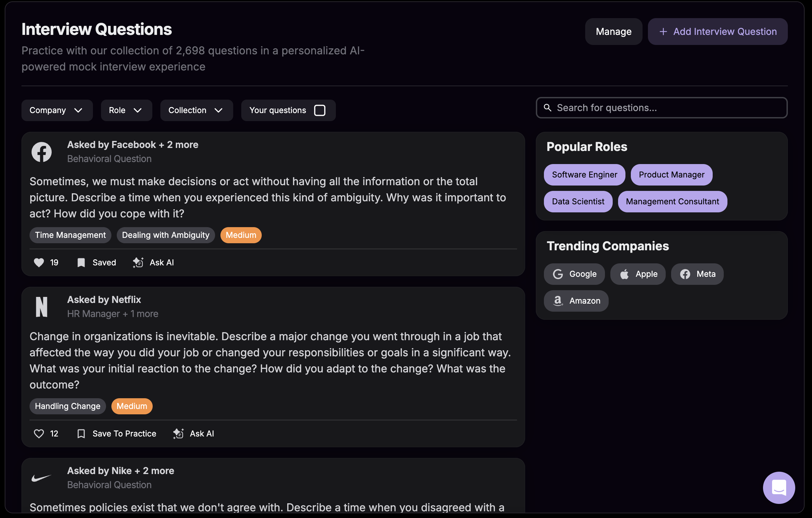The height and width of the screenshot is (518, 812).
Task: Select the Apple icon under Trending Companies
Action: coord(624,274)
